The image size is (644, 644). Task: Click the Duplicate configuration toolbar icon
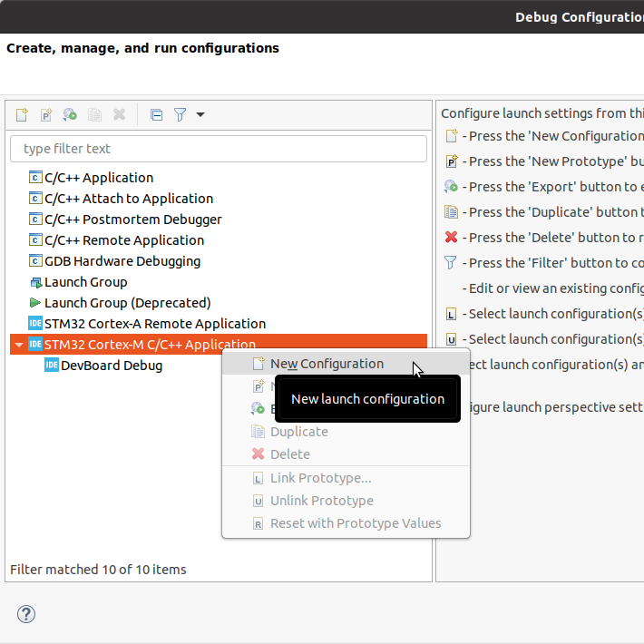(x=94, y=114)
